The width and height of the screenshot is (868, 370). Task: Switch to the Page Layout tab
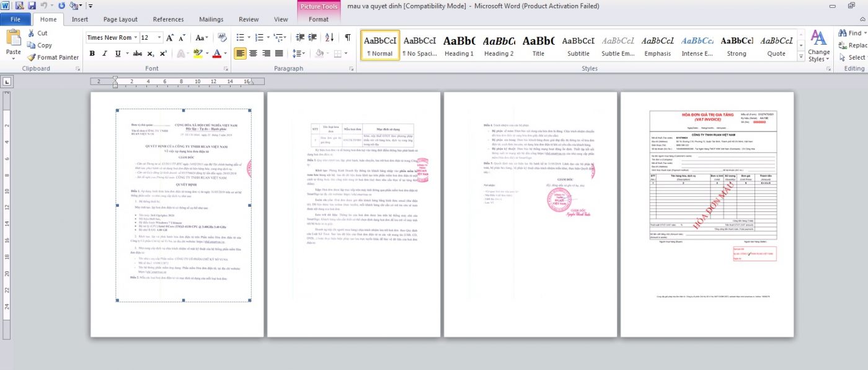tap(120, 19)
